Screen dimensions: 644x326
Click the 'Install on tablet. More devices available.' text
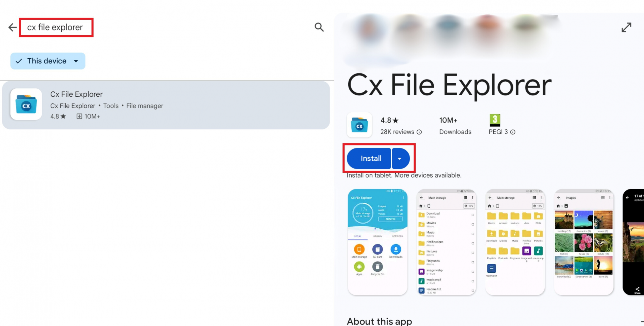[x=404, y=175]
